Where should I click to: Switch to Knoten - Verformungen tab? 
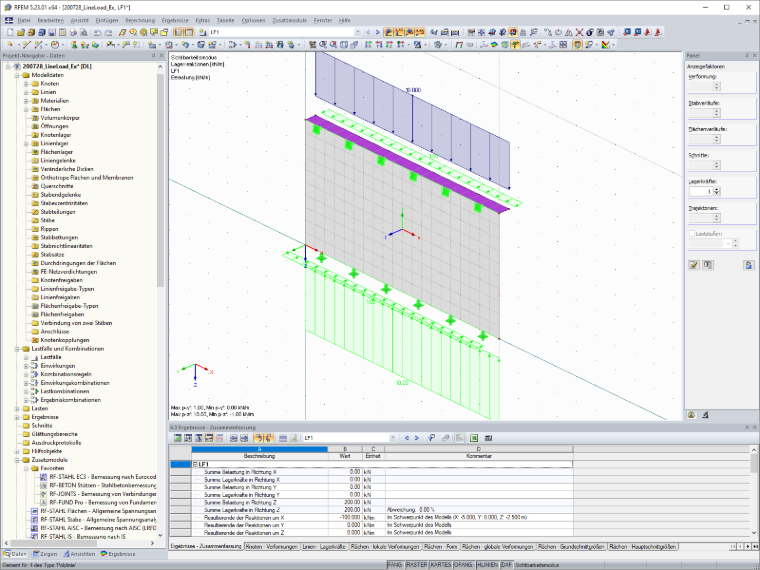[271, 547]
